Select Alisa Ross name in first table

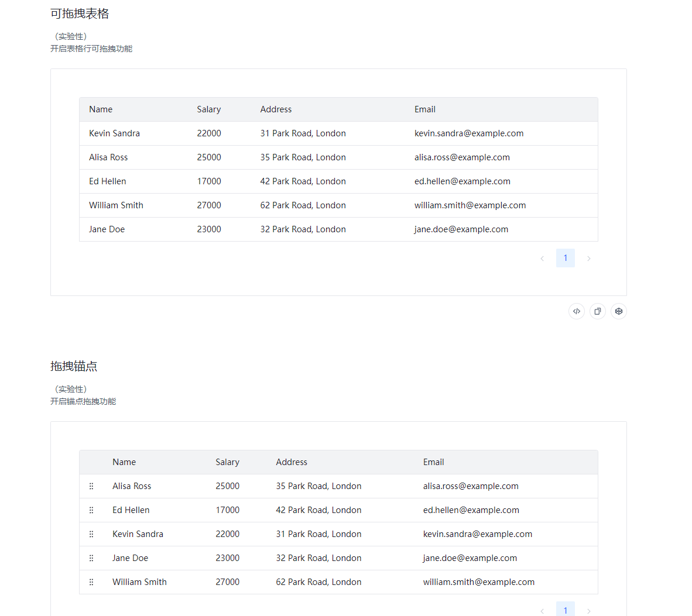click(x=108, y=157)
